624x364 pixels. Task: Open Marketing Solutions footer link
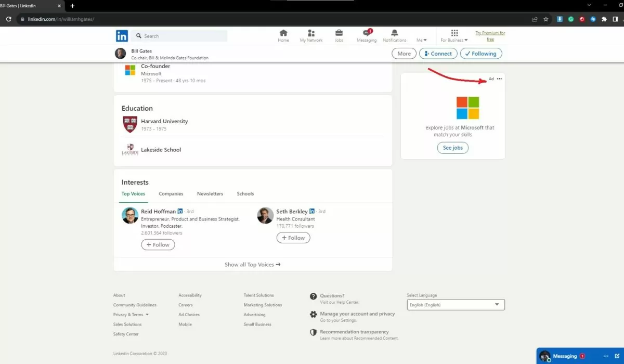coord(263,305)
